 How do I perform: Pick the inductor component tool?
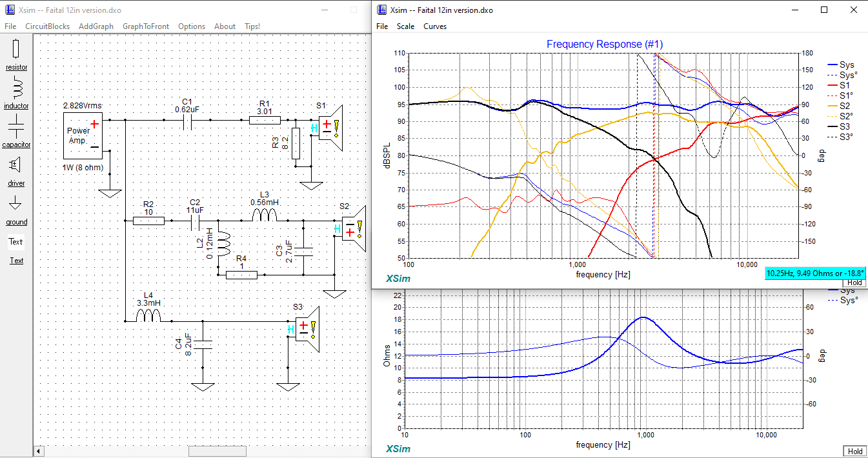tap(16, 87)
